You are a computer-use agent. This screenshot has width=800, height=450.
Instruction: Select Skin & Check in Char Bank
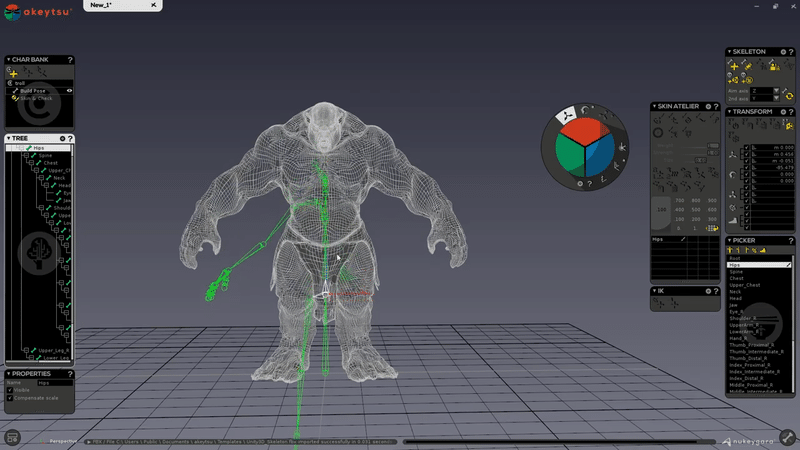(36, 98)
